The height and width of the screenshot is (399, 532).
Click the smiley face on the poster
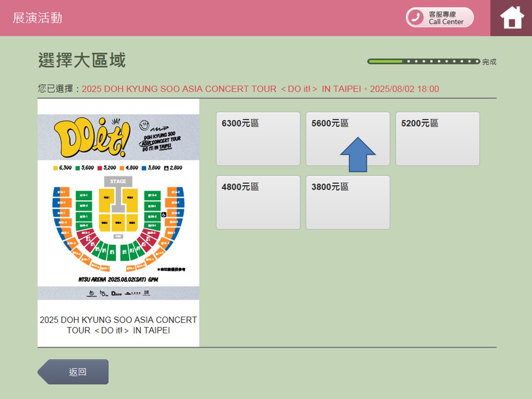point(144,125)
